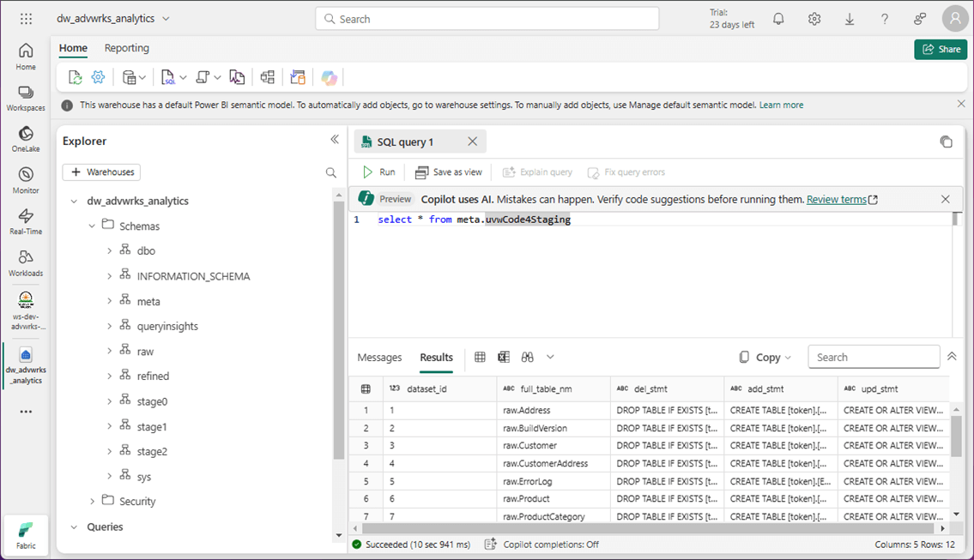The width and height of the screenshot is (974, 560).
Task: Show more sidebar options ellipsis
Action: tap(26, 412)
